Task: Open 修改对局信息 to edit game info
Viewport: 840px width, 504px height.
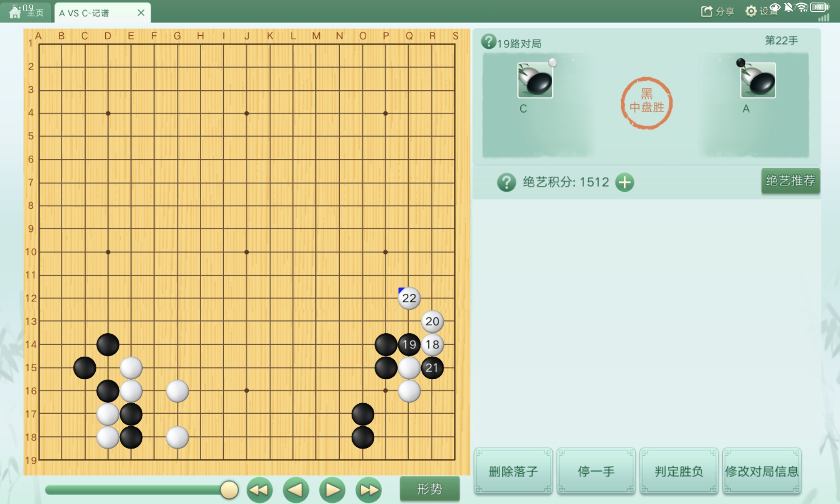Action: pyautogui.click(x=762, y=471)
